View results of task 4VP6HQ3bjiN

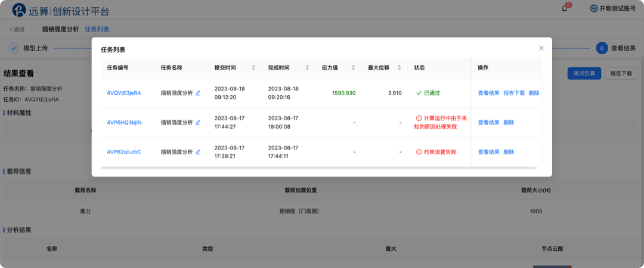(489, 122)
